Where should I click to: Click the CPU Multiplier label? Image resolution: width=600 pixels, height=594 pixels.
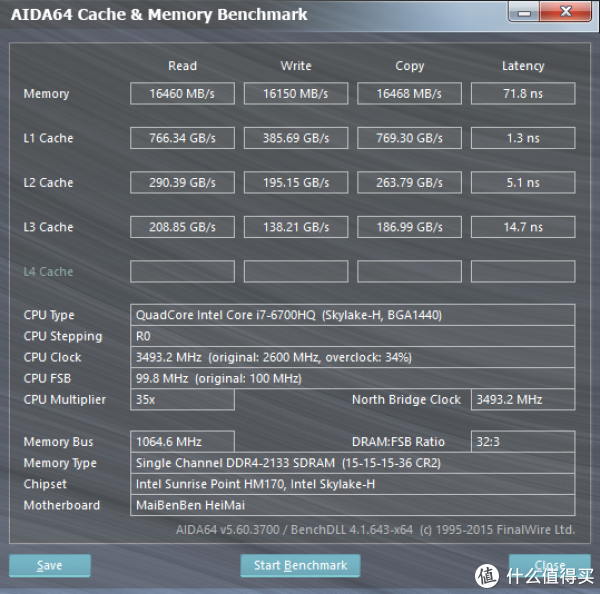[x=65, y=400]
